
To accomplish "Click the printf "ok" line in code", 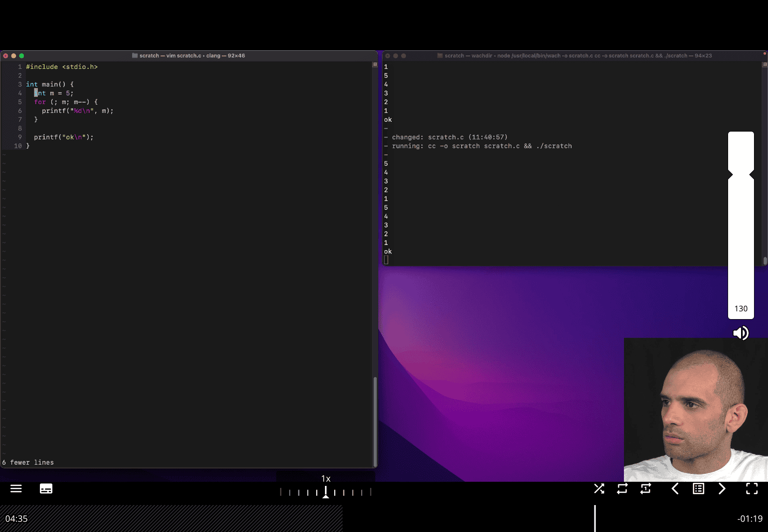I will pyautogui.click(x=63, y=137).
